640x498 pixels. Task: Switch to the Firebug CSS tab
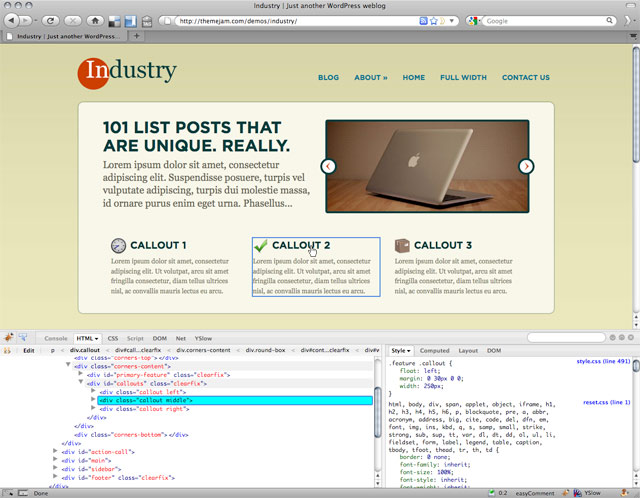coord(113,338)
